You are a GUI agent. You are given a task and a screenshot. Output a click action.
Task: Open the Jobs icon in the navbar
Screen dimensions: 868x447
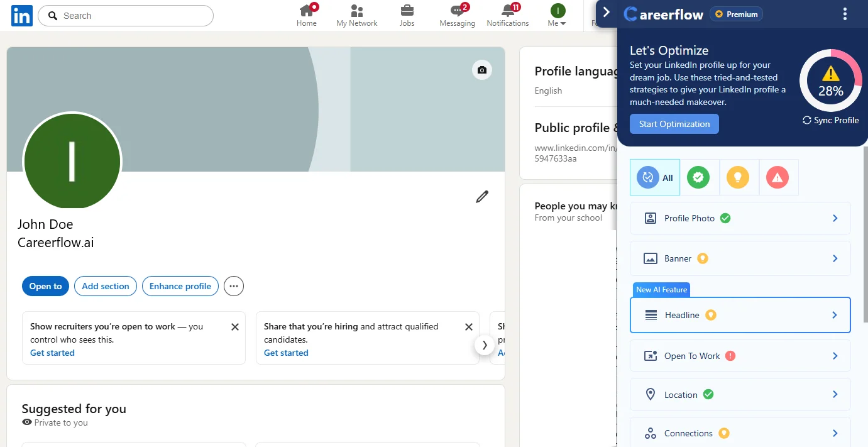(407, 14)
